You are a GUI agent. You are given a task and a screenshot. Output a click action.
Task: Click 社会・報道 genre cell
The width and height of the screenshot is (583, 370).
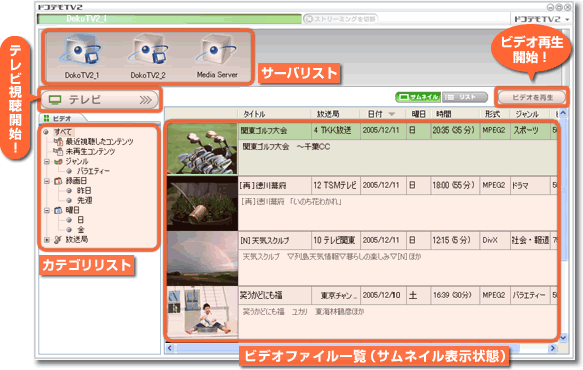coord(530,240)
